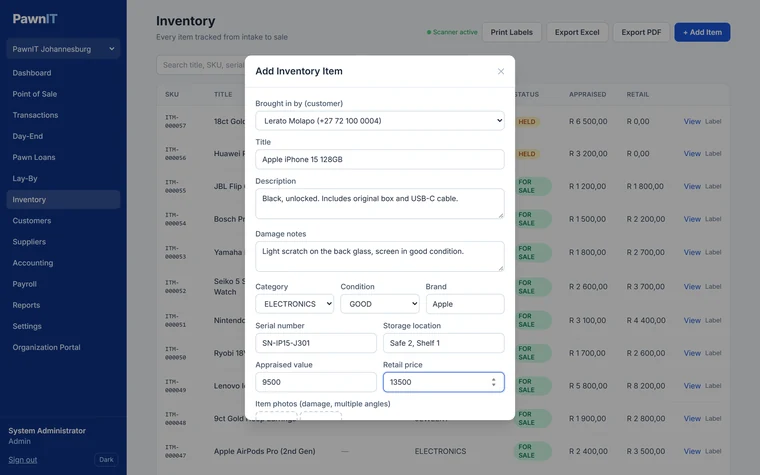Click the SKU column header
The height and width of the screenshot is (475, 760).
coord(172,95)
